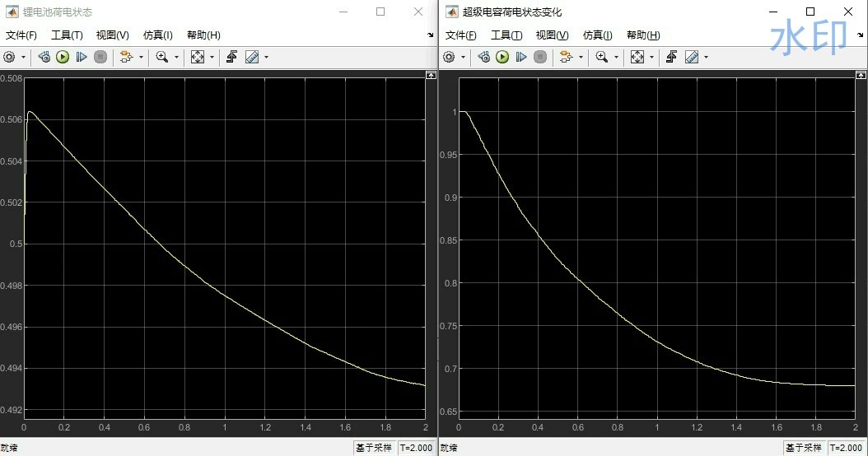868x456 pixels.
Task: Minimize the 超级电容荷电状态变化 window
Action: (772, 12)
